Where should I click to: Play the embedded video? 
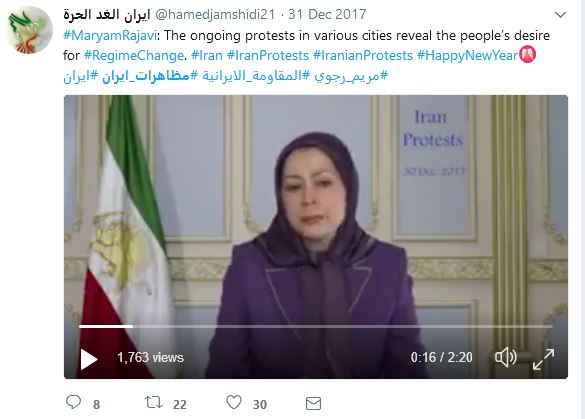89,359
